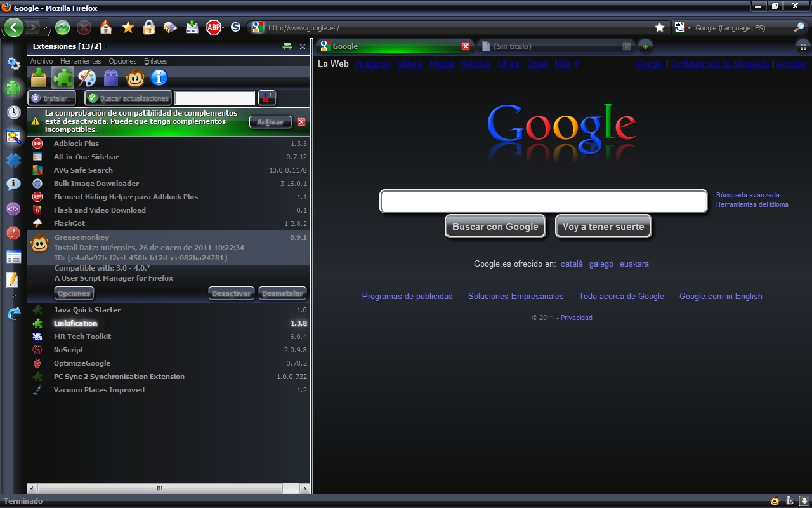This screenshot has height=508, width=812.
Task: Click the Instalar... button
Action: [x=52, y=98]
